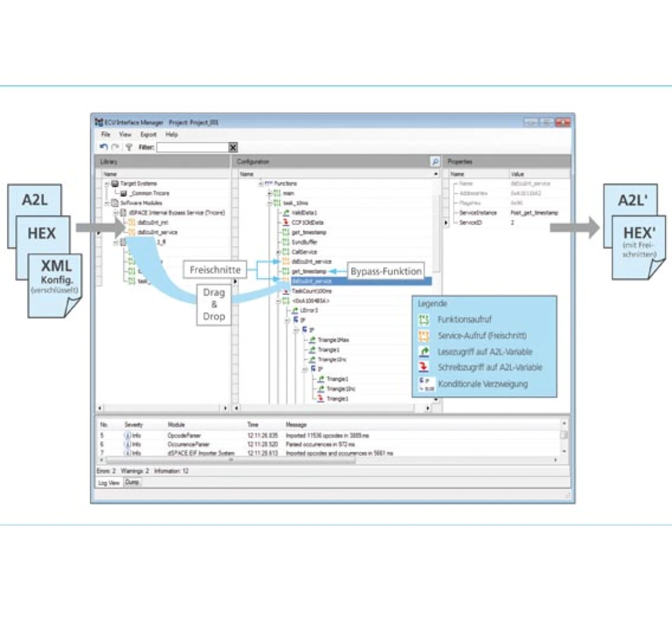Click the log panel scroll-up arrow
Viewport: 672px width, 625px height.
point(564,423)
